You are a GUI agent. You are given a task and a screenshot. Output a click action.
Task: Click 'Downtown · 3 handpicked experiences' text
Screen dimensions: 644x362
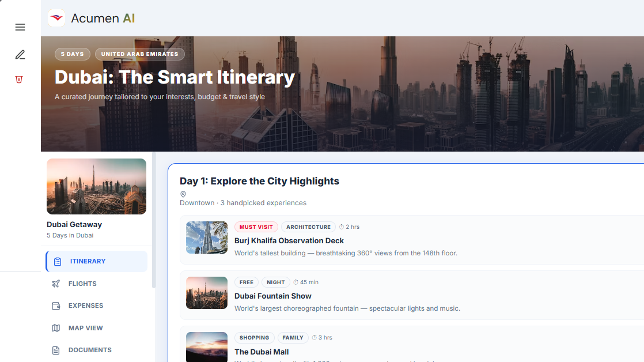point(243,203)
